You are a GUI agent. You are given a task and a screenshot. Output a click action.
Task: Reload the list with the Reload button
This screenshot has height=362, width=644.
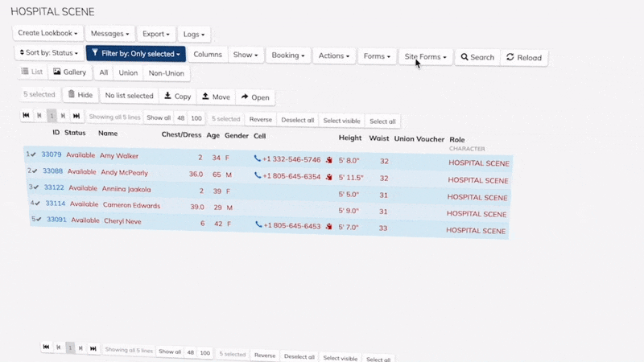coord(523,57)
